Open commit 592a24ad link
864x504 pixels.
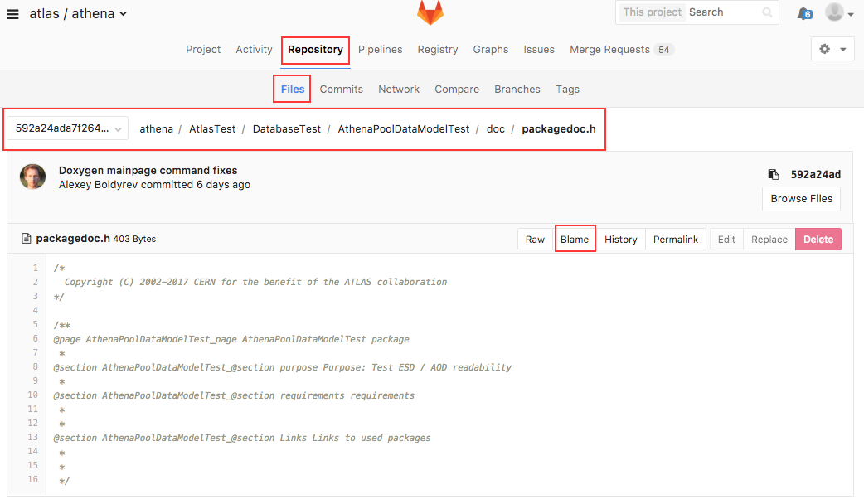click(x=816, y=175)
